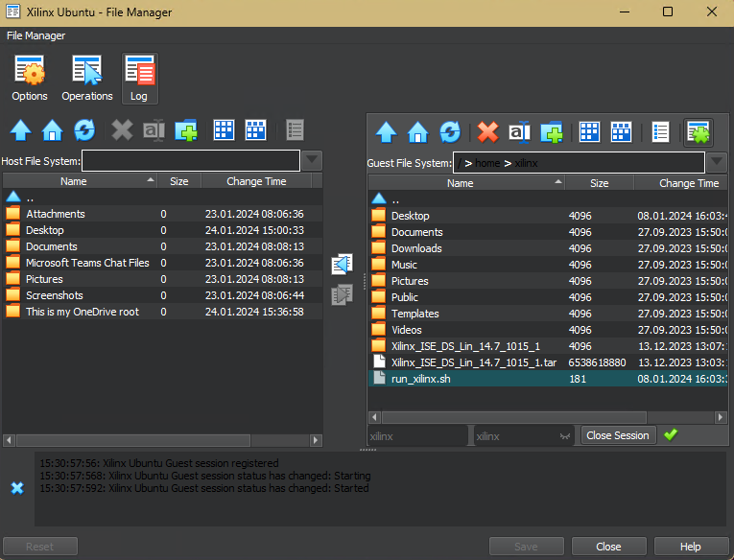Go to parent '..' entry in host pane
This screenshot has width=734, height=560.
tap(162, 198)
